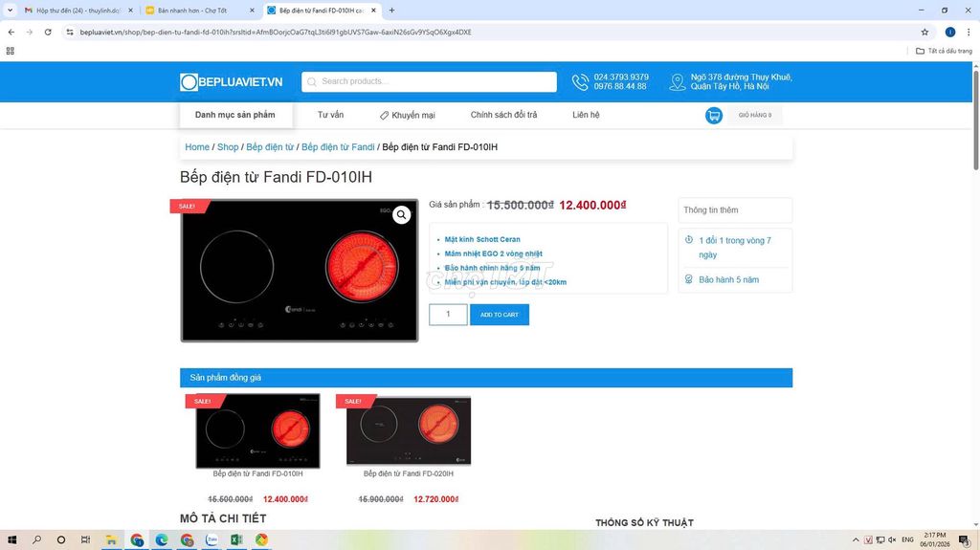Open the shopping cart icon
Screen dimensions: 980x550
pyautogui.click(x=714, y=116)
